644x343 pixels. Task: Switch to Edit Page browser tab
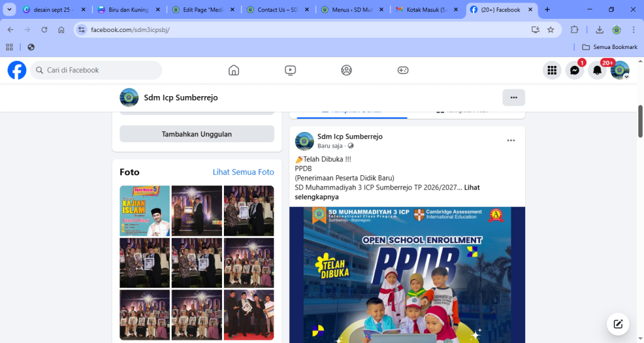pyautogui.click(x=203, y=10)
